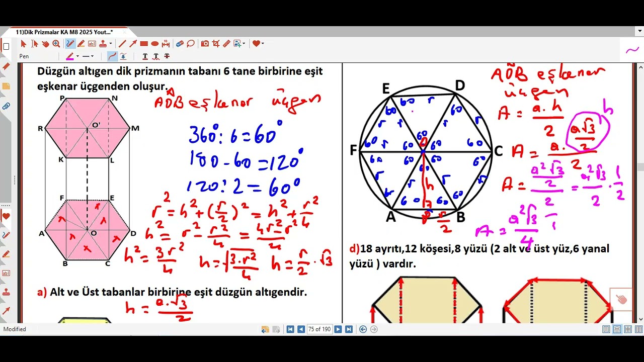The width and height of the screenshot is (644, 362).
Task: Pick the pen tool in left sidebar
Action: 6,235
